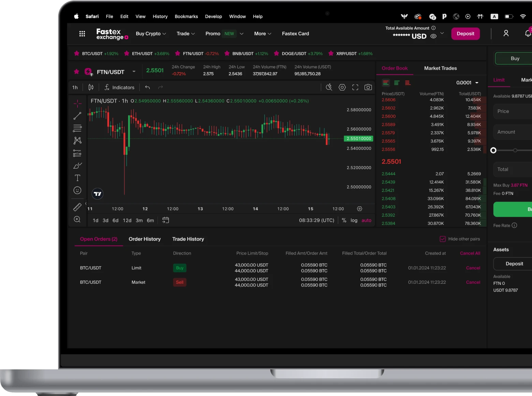Switch to Market Trades tab
532x396 pixels.
click(x=440, y=68)
